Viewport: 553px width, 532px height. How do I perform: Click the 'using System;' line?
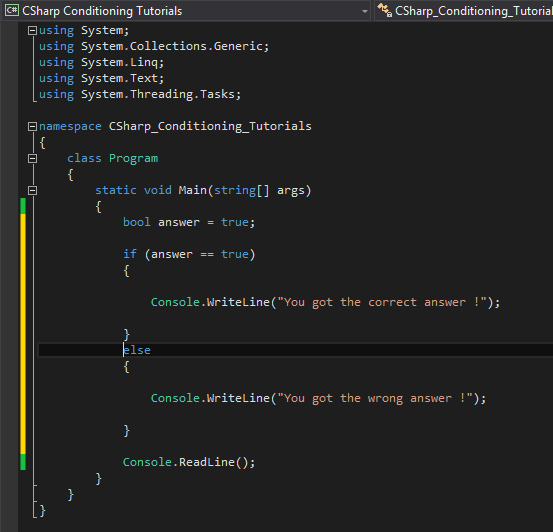(84, 30)
